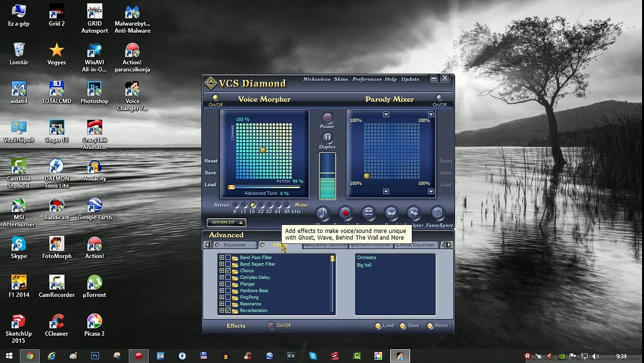
Task: Adjust the center volume level meter
Action: (x=327, y=176)
